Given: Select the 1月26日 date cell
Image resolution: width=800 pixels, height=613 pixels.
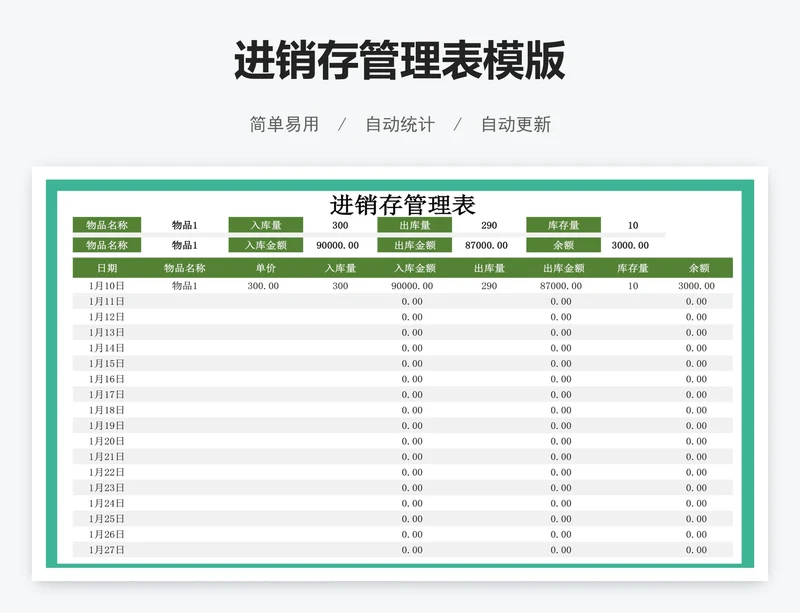Looking at the screenshot, I should click(107, 534).
